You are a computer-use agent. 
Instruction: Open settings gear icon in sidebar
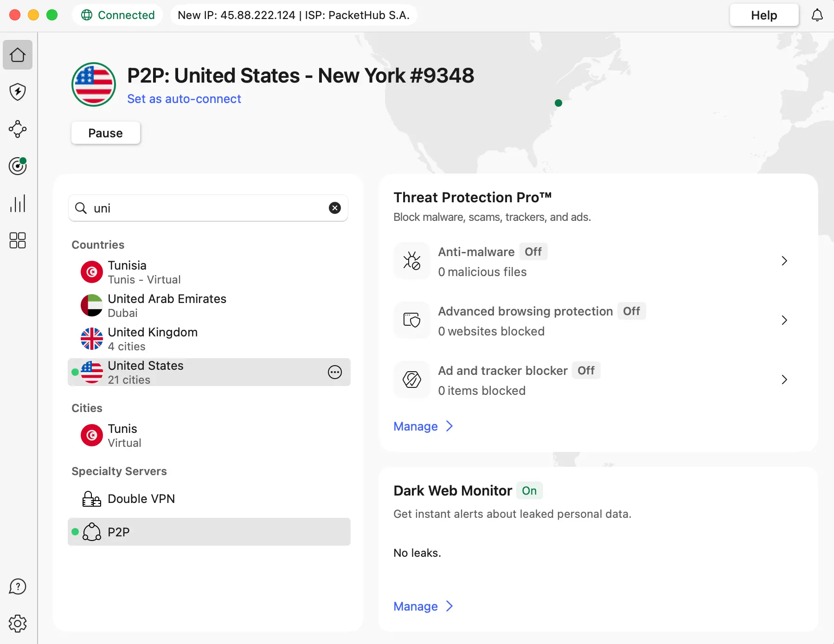click(x=18, y=624)
